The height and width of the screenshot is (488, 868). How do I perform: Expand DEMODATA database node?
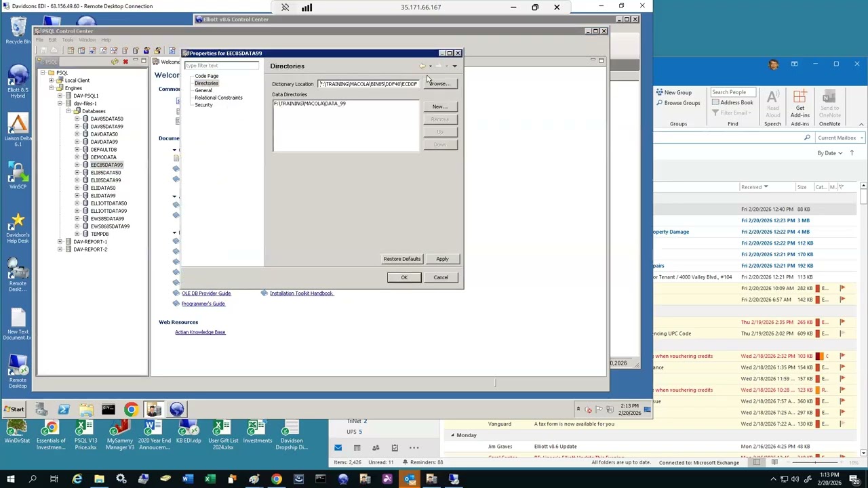77,157
